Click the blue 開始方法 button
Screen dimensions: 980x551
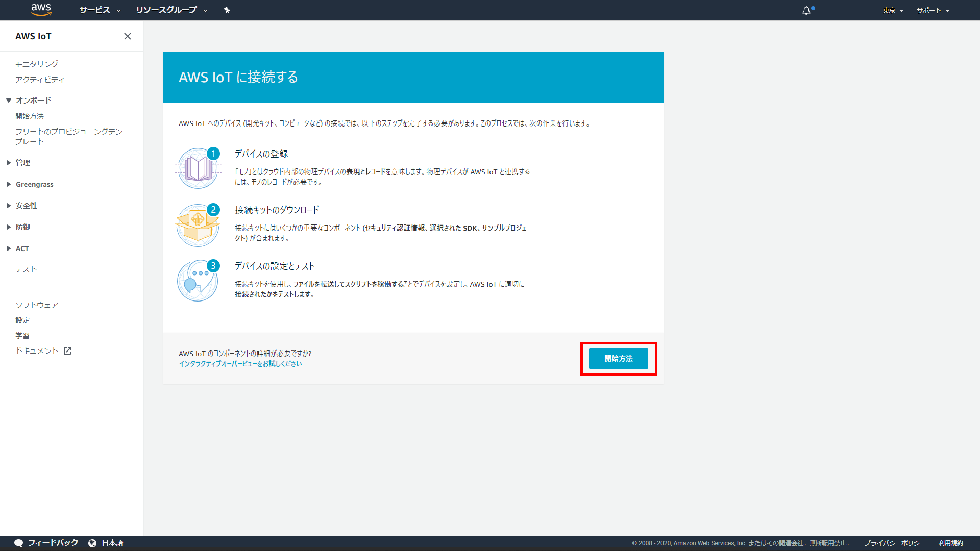click(x=618, y=359)
